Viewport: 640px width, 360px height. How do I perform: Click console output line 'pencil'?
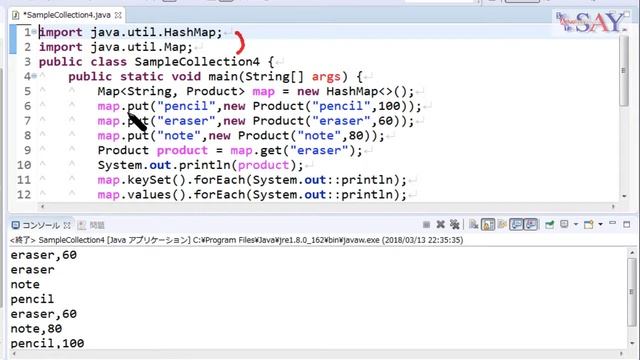point(32,299)
